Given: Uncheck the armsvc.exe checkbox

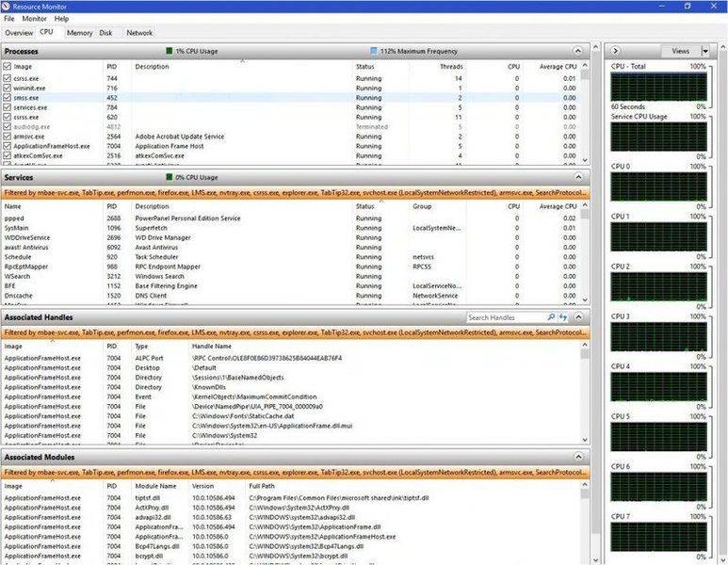Looking at the screenshot, I should point(7,137).
